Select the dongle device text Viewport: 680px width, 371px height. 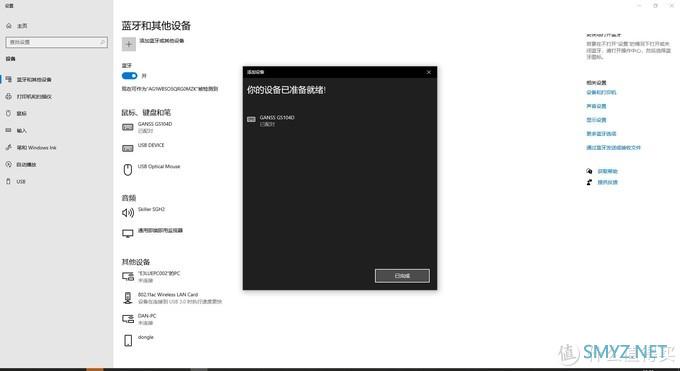point(145,337)
